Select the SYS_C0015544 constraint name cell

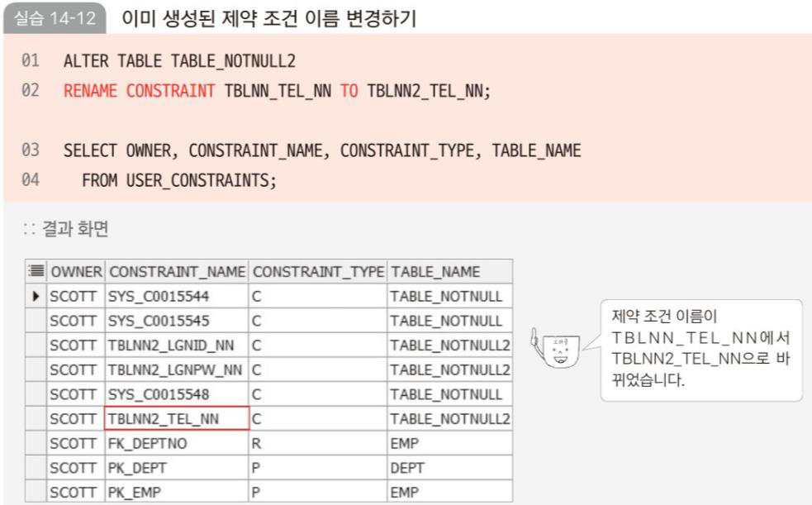[177, 296]
